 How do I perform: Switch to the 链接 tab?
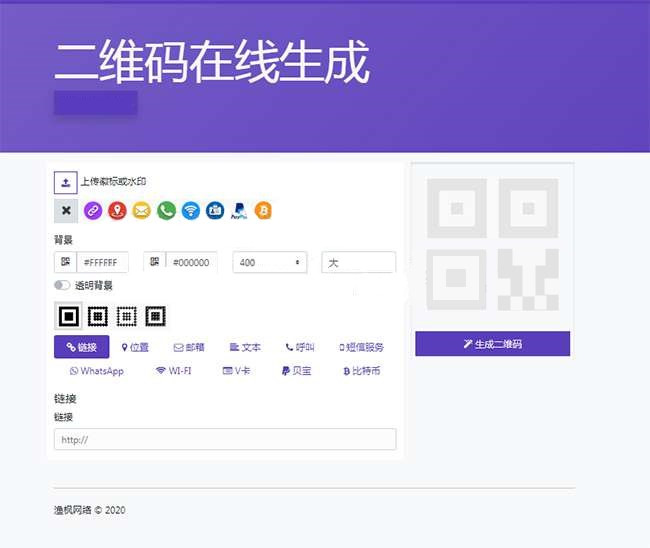[x=82, y=347]
